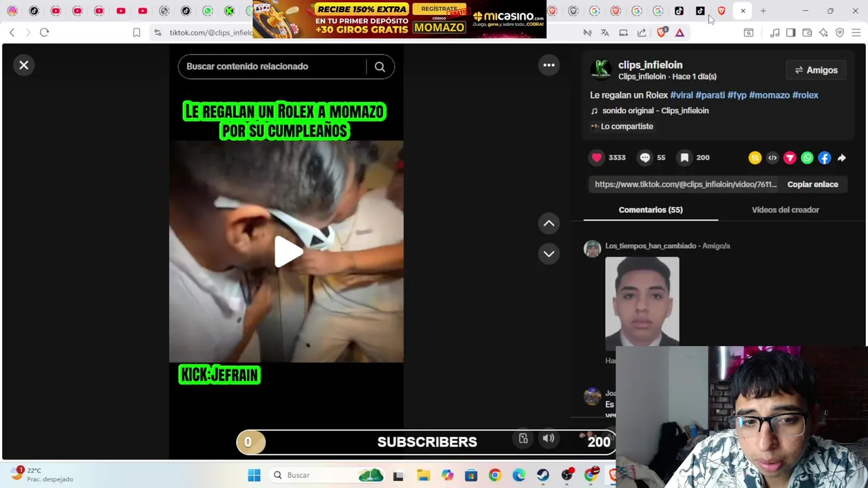The height and width of the screenshot is (488, 868).
Task: Open Microsoft Edge from the taskbar
Action: click(519, 475)
